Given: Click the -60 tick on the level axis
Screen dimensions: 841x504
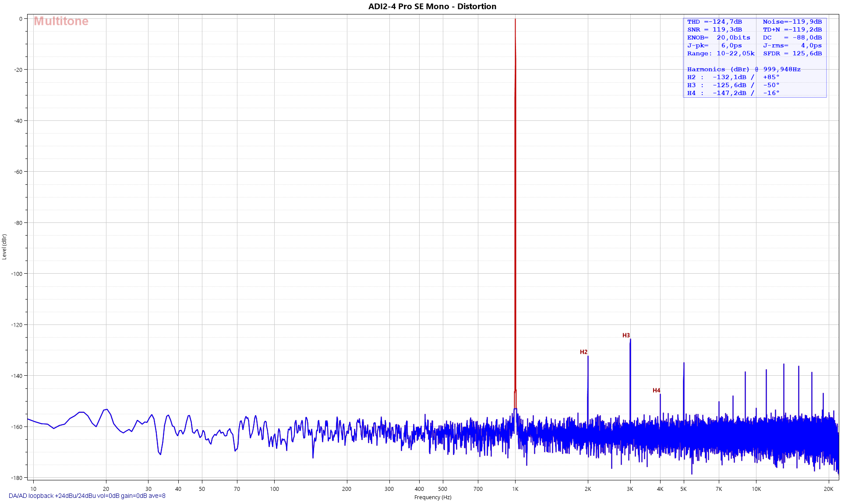Looking at the screenshot, I should [x=18, y=172].
